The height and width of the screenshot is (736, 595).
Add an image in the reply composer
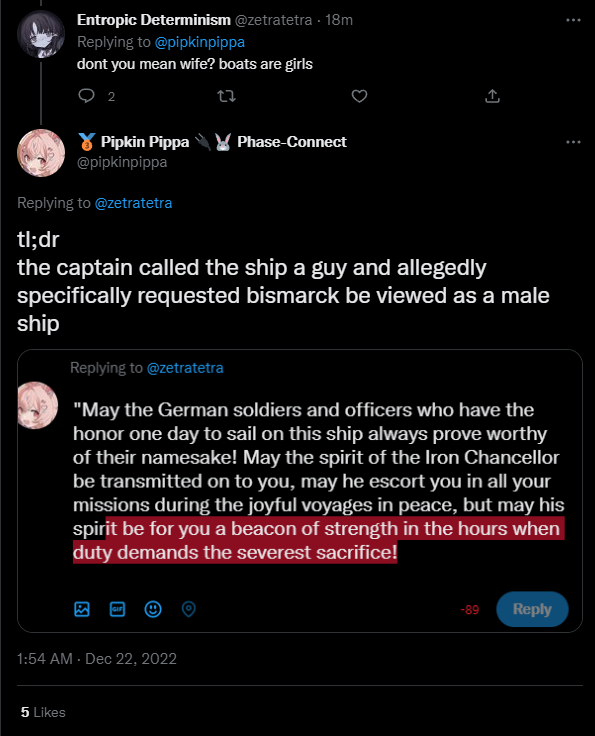pos(82,609)
